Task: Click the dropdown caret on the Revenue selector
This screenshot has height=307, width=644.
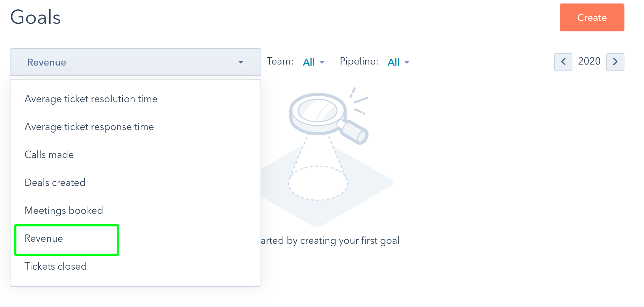Action: pyautogui.click(x=241, y=62)
